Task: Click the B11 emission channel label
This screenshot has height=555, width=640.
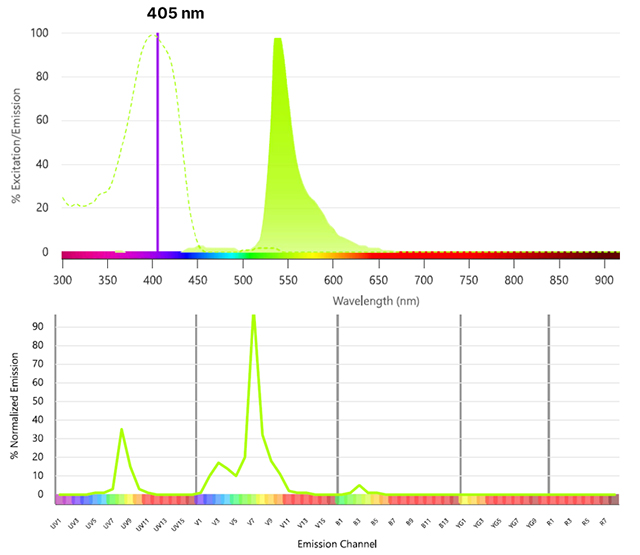Action: [426, 523]
